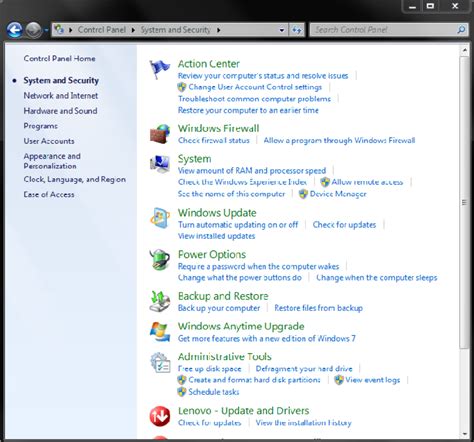Click the back arrow navigation button
Screen dimensions: 474x442
(15, 30)
